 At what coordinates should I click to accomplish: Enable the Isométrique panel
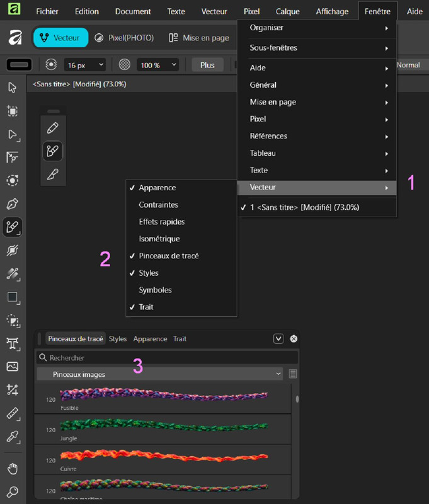click(181, 239)
